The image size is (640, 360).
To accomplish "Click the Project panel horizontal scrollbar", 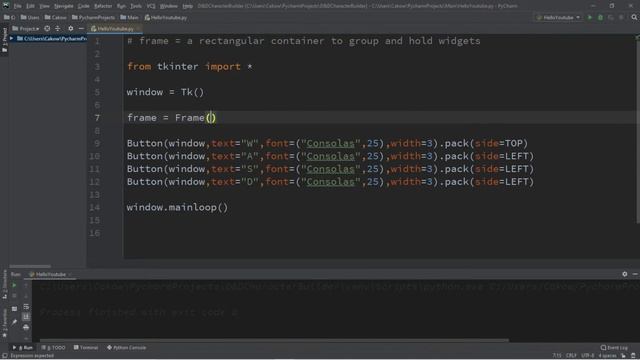I will click(x=30, y=266).
